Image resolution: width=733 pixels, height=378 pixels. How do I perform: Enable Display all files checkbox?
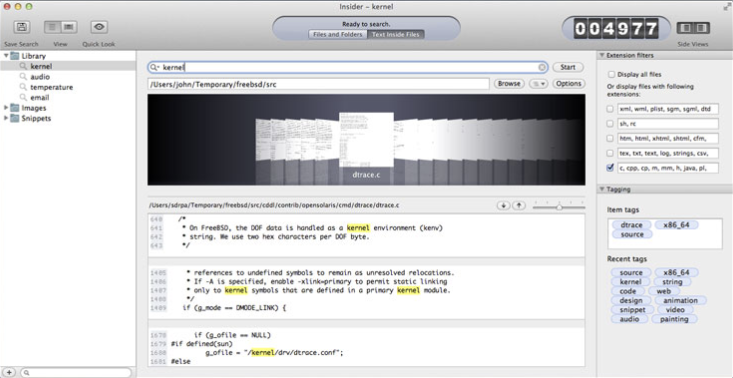(x=611, y=74)
